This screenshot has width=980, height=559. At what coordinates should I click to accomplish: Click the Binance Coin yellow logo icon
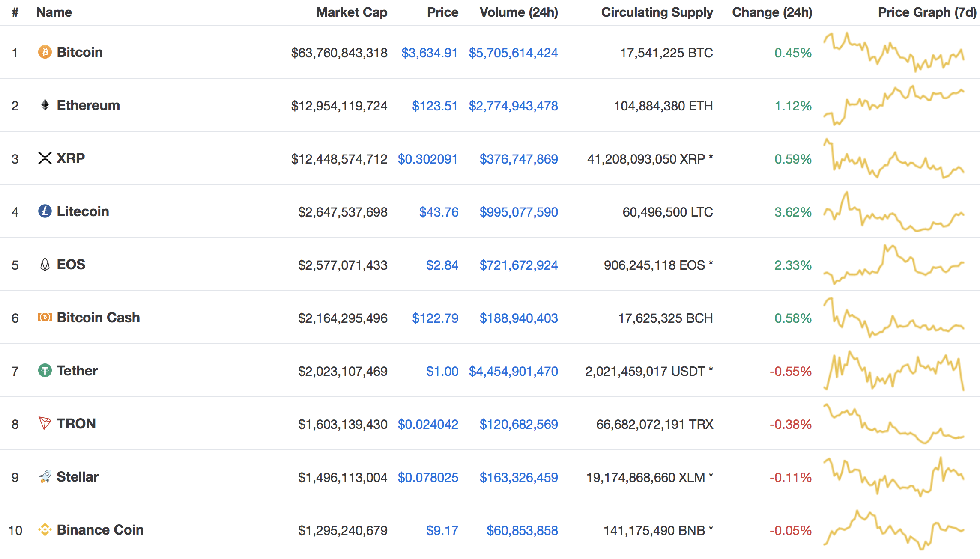click(x=45, y=530)
